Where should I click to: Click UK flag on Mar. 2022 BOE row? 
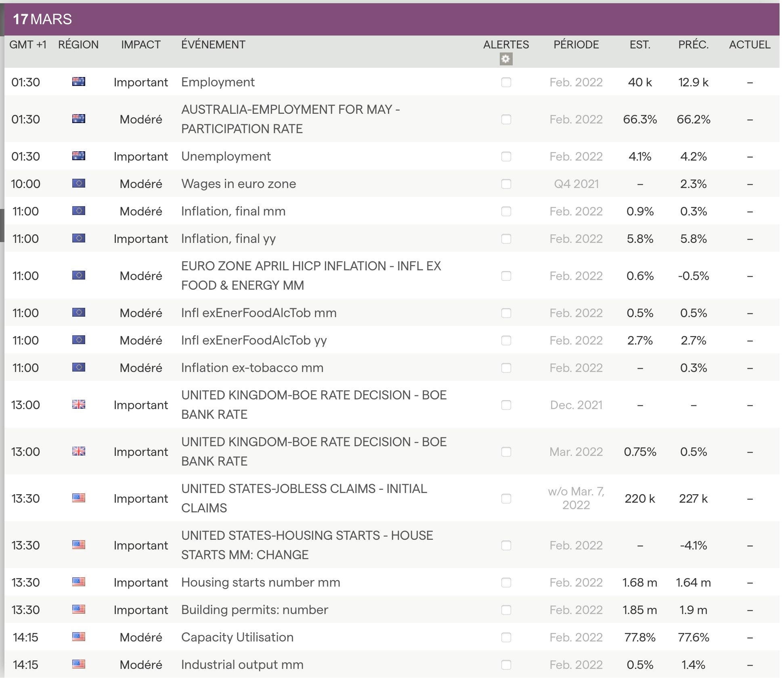79,451
